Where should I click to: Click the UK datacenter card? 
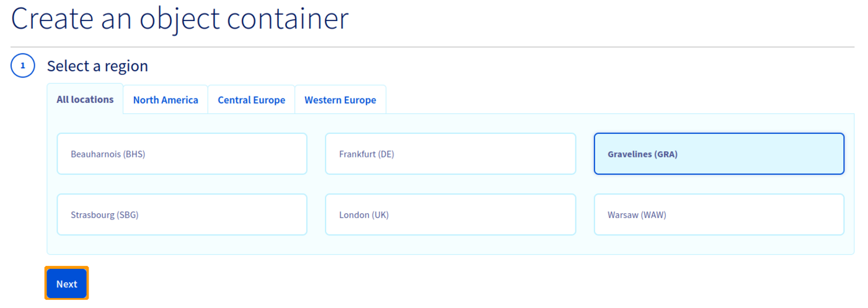coord(450,214)
